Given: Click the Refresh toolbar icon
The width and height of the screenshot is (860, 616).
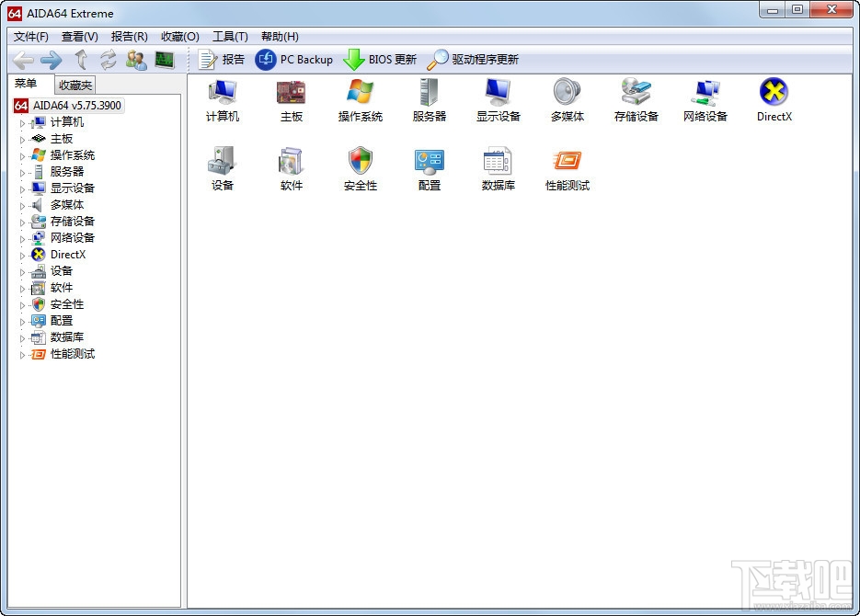Looking at the screenshot, I should pos(108,60).
